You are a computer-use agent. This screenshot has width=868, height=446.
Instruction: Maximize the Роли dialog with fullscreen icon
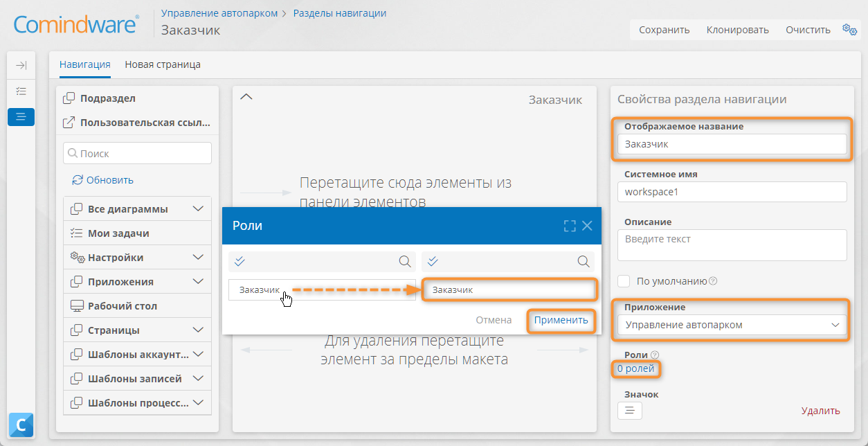pos(570,226)
